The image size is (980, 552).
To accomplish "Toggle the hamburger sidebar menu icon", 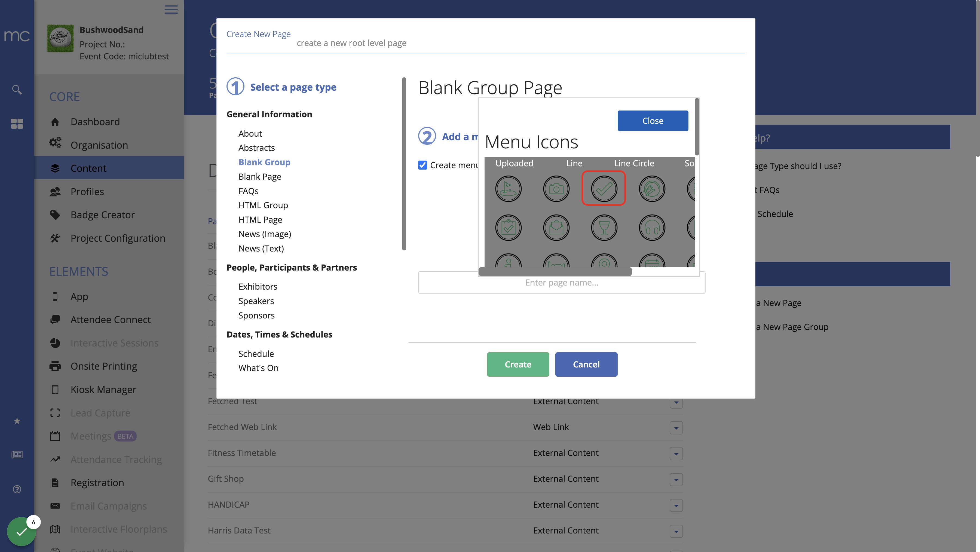I will click(171, 10).
